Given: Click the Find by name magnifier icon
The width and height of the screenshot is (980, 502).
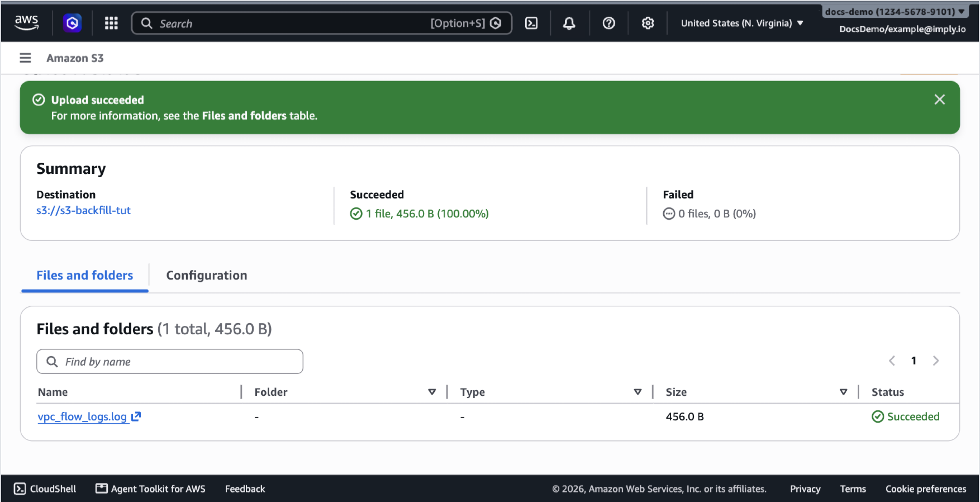Looking at the screenshot, I should [x=52, y=362].
